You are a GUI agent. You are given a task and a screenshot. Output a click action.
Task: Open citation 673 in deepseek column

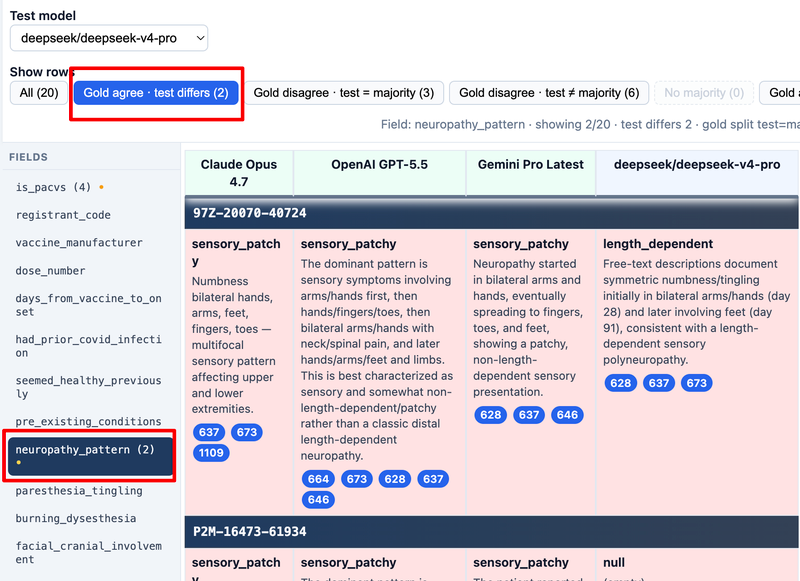[x=697, y=383]
